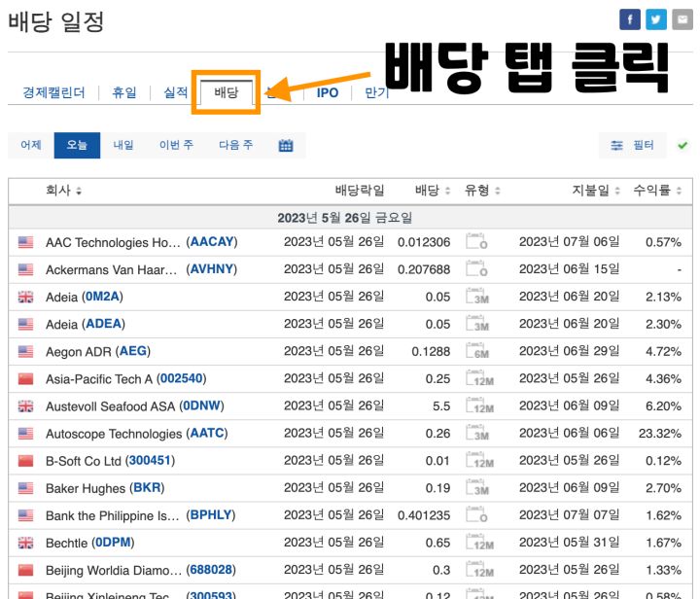Open the calendar date picker icon
The height and width of the screenshot is (599, 700).
(x=286, y=146)
